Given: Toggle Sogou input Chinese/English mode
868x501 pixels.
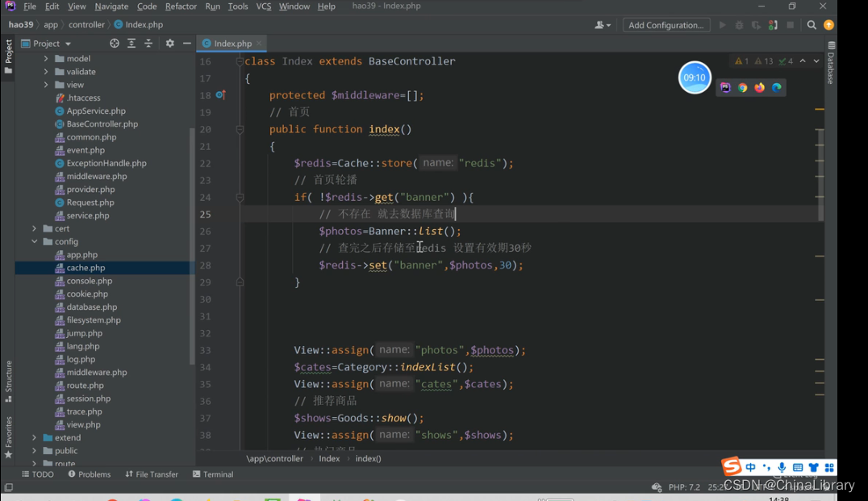Looking at the screenshot, I should (x=751, y=467).
